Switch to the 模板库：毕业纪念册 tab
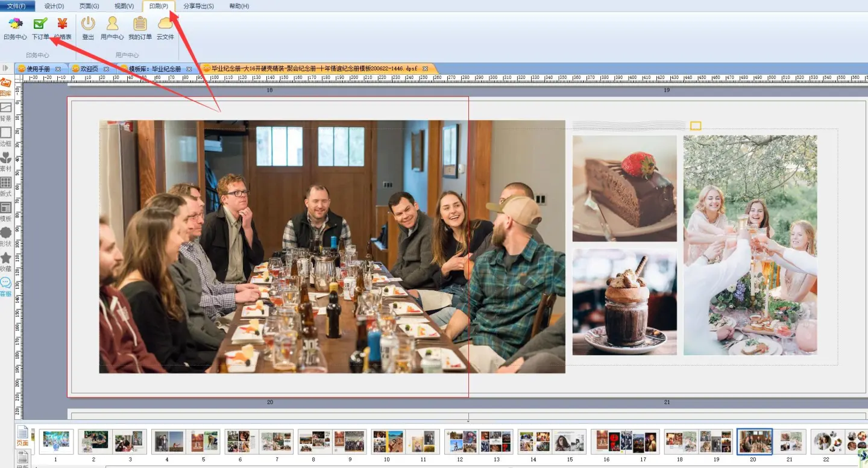Screen dimensions: 868x468 click(154, 69)
